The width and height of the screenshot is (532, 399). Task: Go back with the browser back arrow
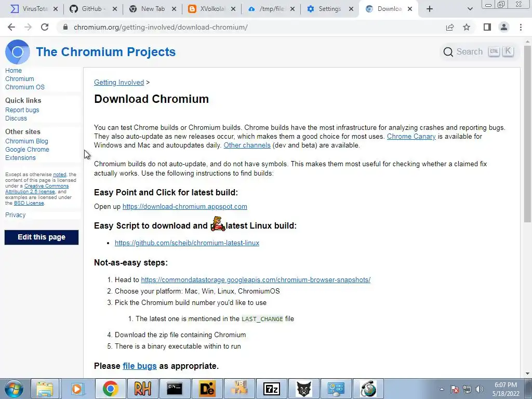click(11, 27)
